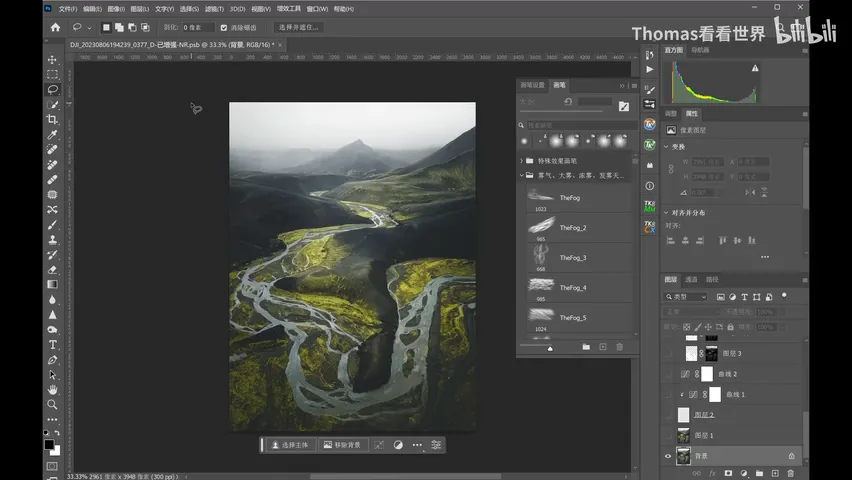This screenshot has width=852, height=480.
Task: Adjust the brush thumbnail size slider
Action: click(550, 348)
